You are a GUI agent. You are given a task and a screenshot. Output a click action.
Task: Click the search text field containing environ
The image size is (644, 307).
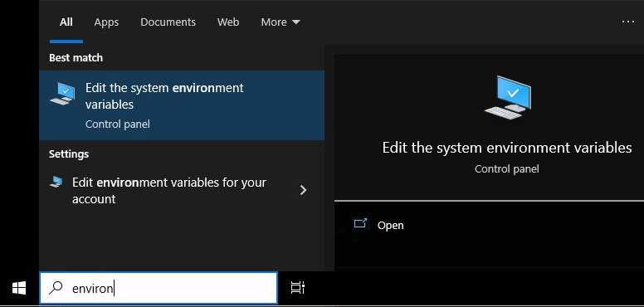159,288
